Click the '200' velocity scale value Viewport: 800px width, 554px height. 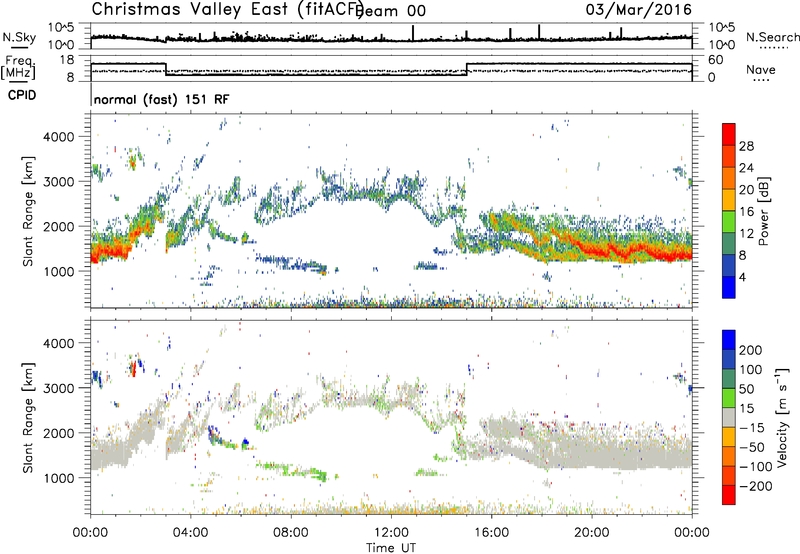pos(751,350)
